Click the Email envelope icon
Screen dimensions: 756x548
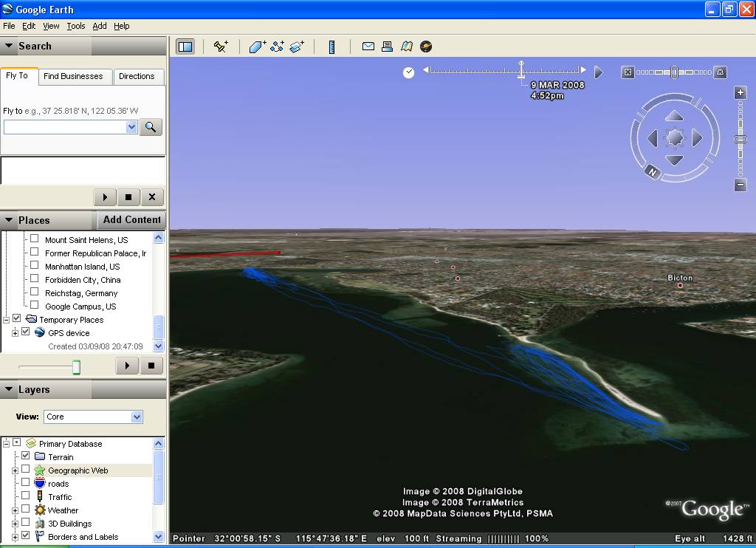[x=368, y=47]
